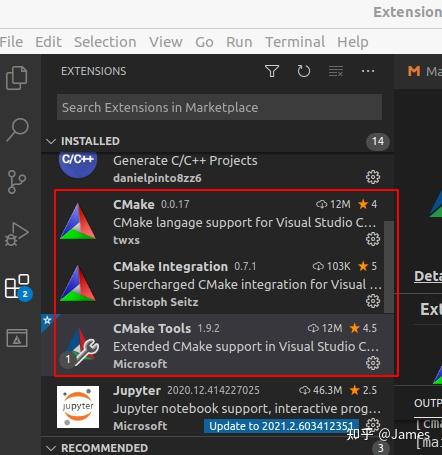The image size is (442, 455).
Task: Click the installed count badge 14
Action: [378, 141]
